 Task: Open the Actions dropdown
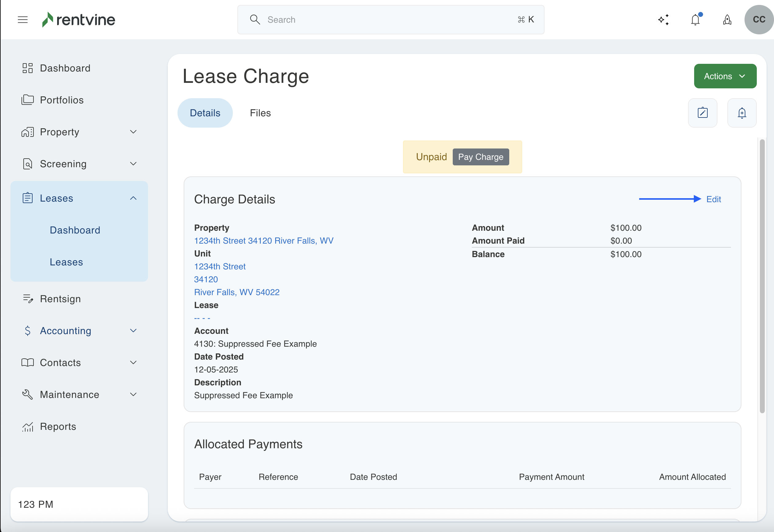(x=725, y=76)
